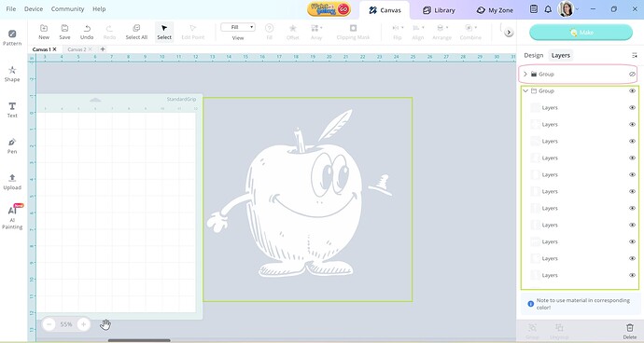Open the account dropdown chevron beside avatar
This screenshot has height=343, width=644.
pos(578,9)
